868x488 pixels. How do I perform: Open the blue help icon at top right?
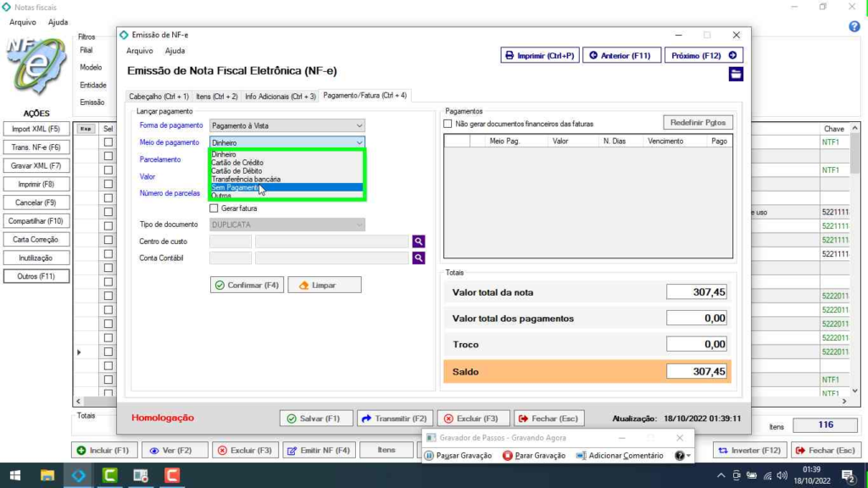click(854, 26)
